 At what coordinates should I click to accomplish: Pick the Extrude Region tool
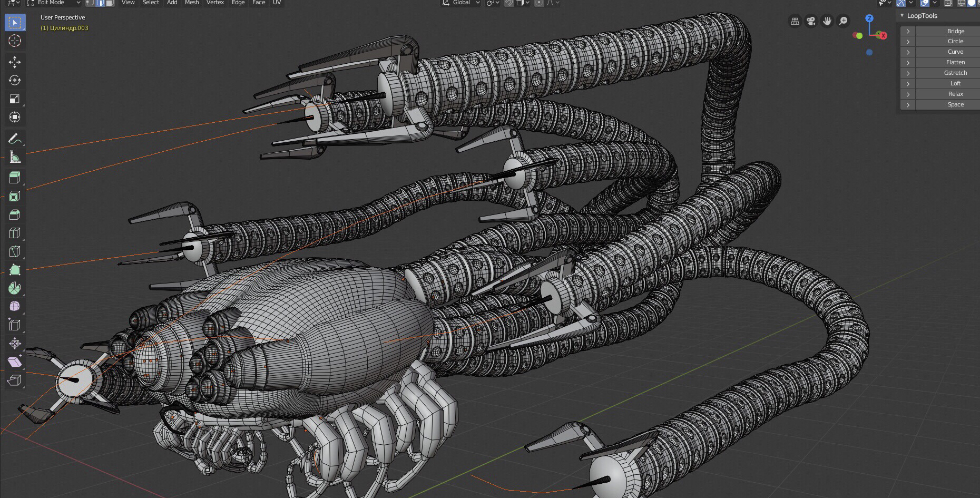click(x=15, y=178)
